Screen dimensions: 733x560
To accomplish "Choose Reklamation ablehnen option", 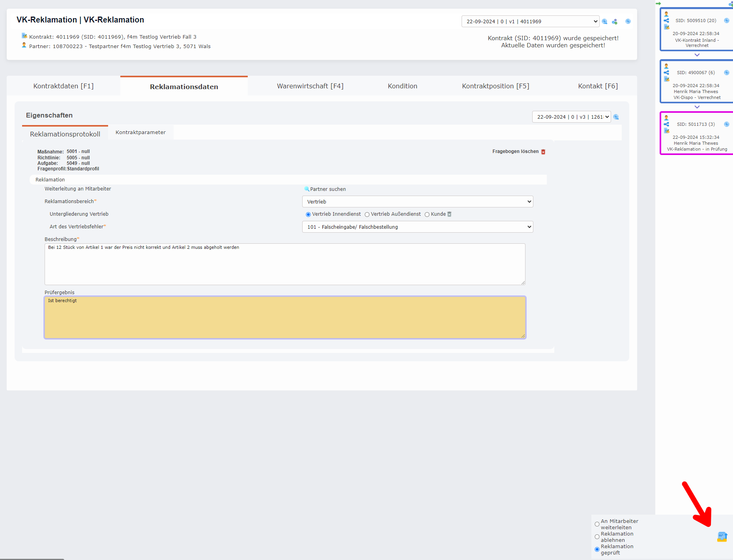I will 597,536.
